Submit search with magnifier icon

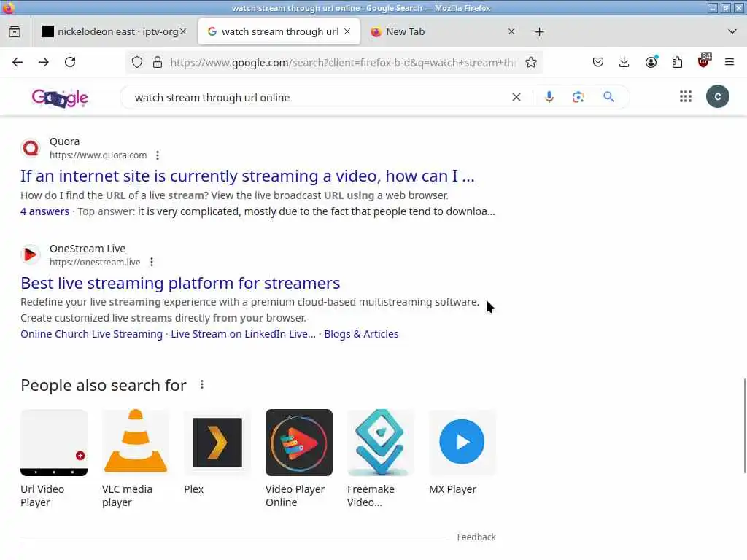(x=608, y=97)
